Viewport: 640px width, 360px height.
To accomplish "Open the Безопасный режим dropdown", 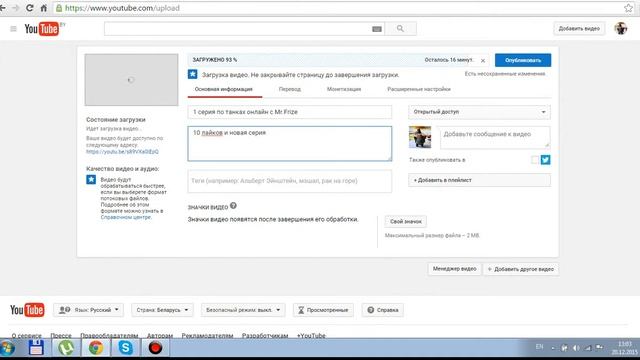I will [243, 310].
